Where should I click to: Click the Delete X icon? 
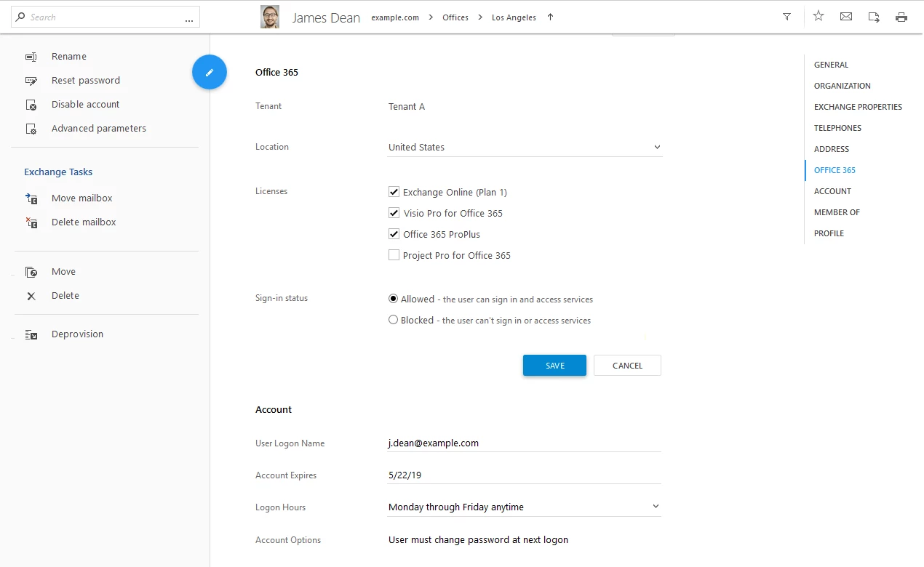point(31,296)
